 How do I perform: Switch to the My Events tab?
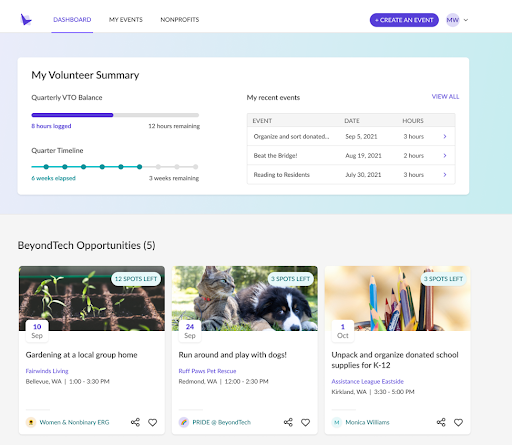[126, 20]
